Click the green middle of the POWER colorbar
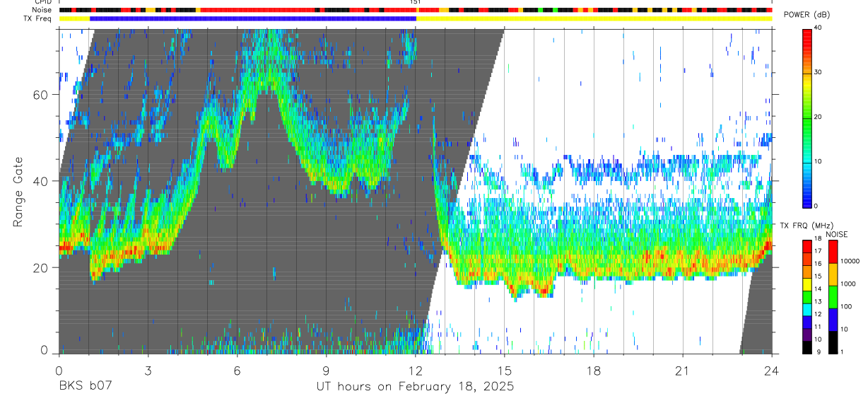The width and height of the screenshot is (868, 401). (x=807, y=117)
